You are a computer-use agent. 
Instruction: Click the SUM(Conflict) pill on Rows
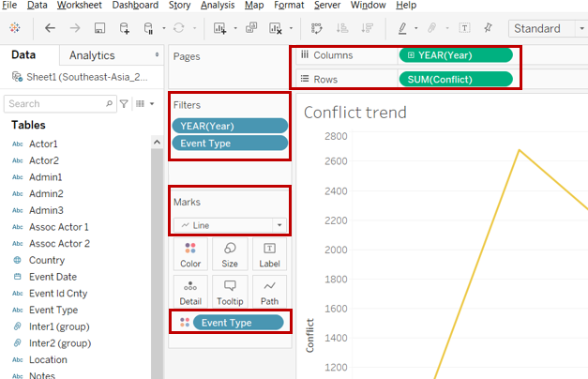tap(456, 79)
